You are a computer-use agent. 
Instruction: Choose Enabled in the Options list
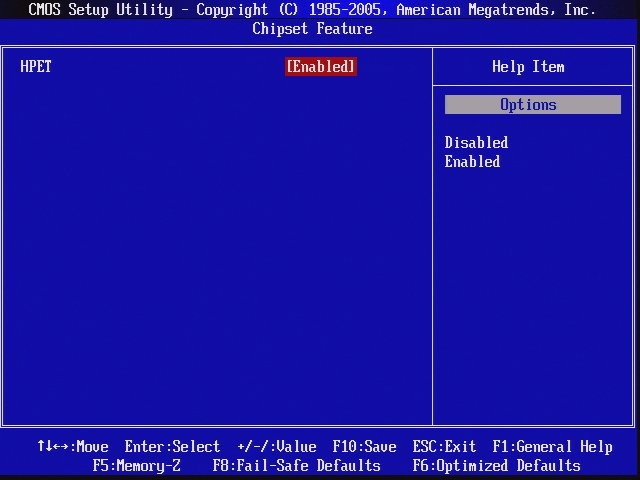[x=472, y=162]
